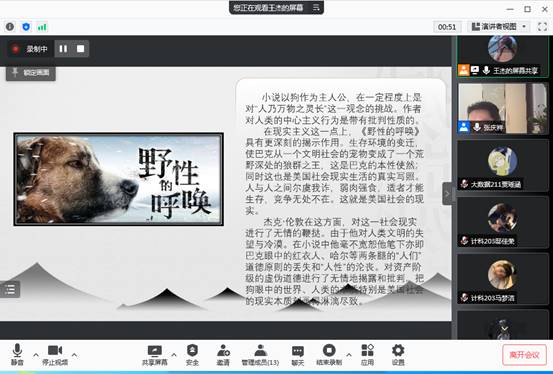Click the microphone icon on 王杰 tile
Screen dimensions: 553x374
486,71
